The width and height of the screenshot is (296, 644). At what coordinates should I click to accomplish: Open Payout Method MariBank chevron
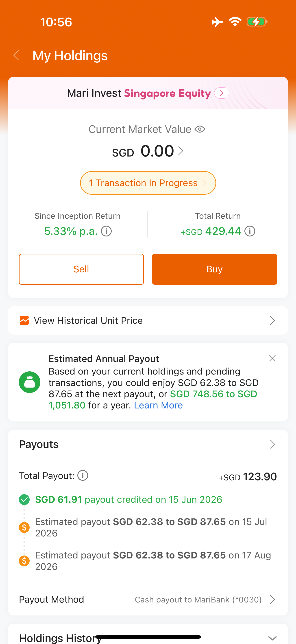(272, 600)
